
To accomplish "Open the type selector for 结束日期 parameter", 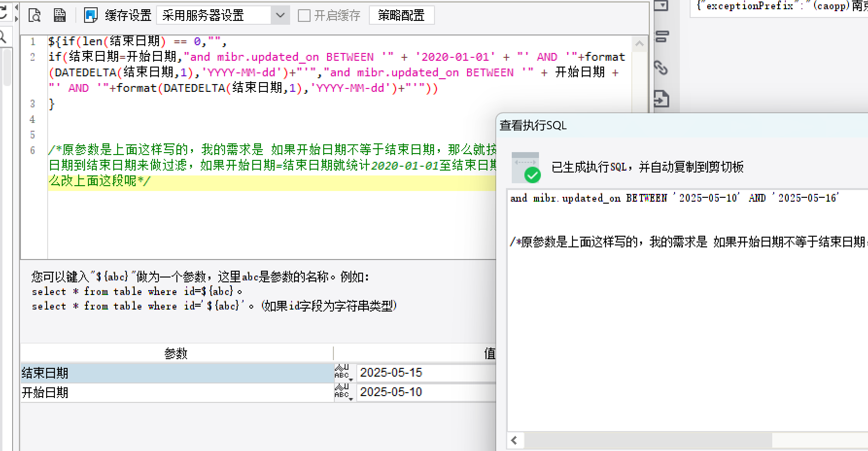I will tap(343, 373).
